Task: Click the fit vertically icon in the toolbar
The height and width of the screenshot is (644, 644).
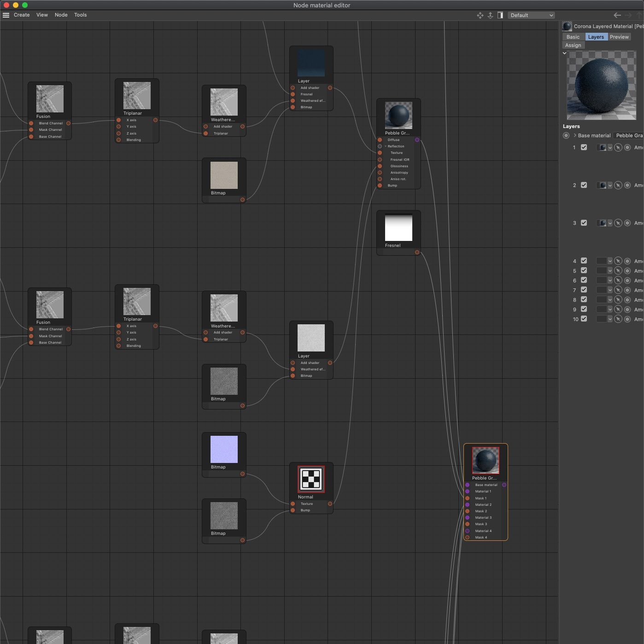Action: (x=490, y=15)
